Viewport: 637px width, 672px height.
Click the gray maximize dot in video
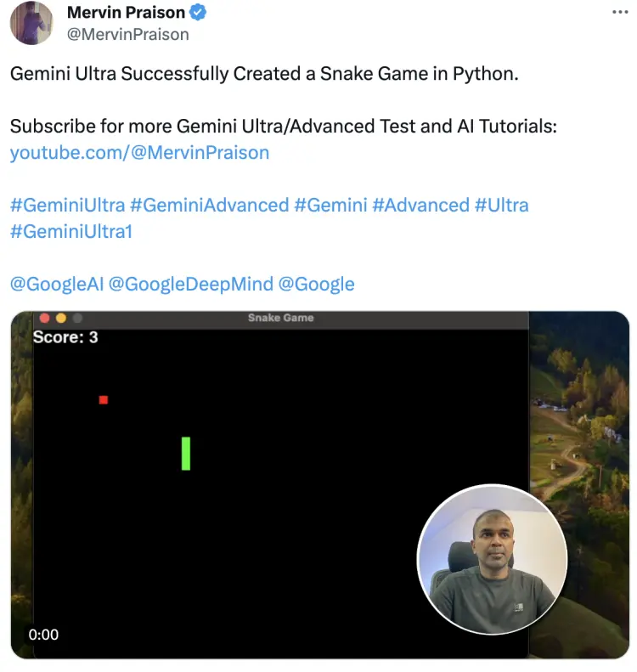coord(77,318)
